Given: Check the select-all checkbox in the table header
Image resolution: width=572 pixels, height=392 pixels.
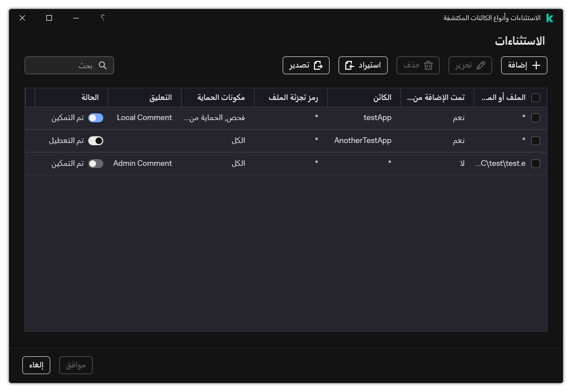Looking at the screenshot, I should pyautogui.click(x=536, y=97).
